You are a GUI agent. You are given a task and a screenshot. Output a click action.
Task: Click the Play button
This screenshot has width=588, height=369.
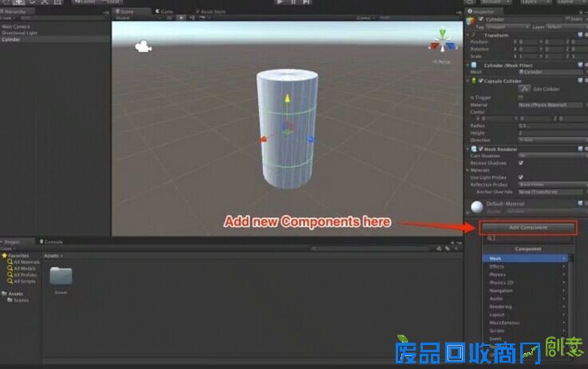pyautogui.click(x=280, y=2)
